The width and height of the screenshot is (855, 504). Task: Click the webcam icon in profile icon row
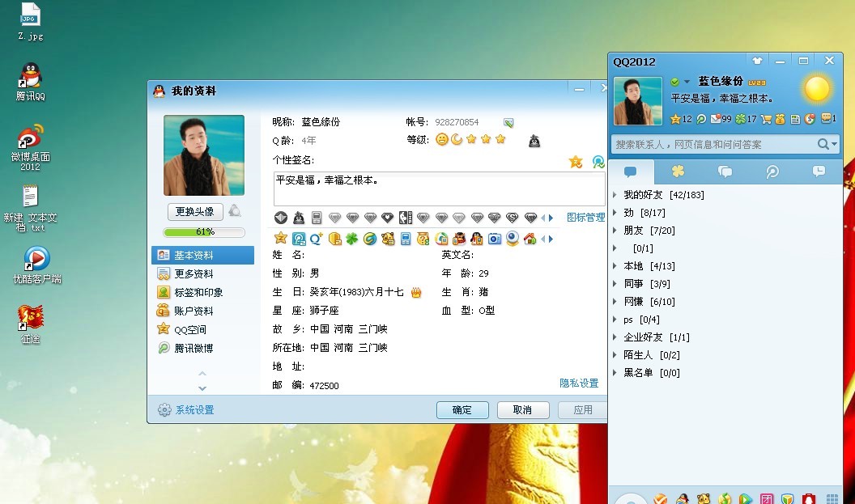[x=512, y=239]
